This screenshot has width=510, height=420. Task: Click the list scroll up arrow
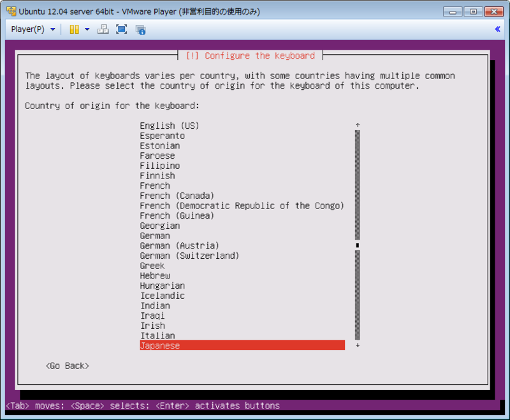click(x=358, y=125)
